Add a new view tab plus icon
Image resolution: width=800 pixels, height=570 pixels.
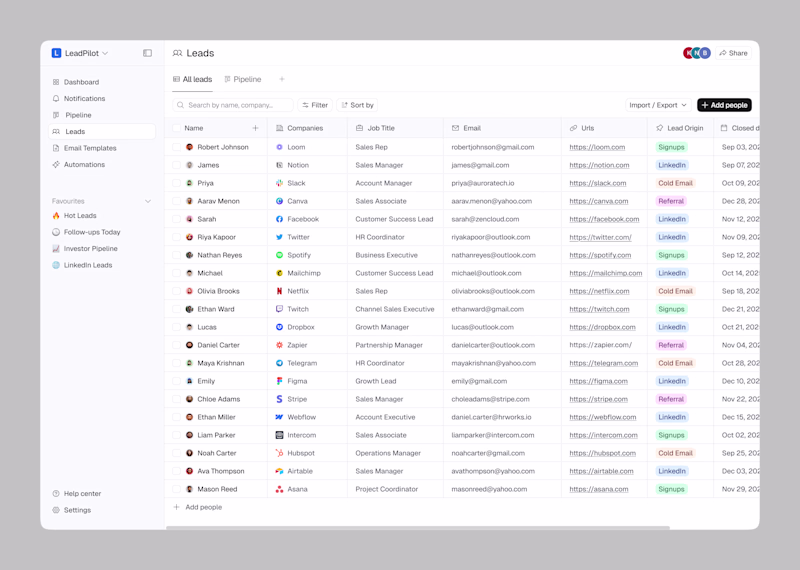coord(282,79)
